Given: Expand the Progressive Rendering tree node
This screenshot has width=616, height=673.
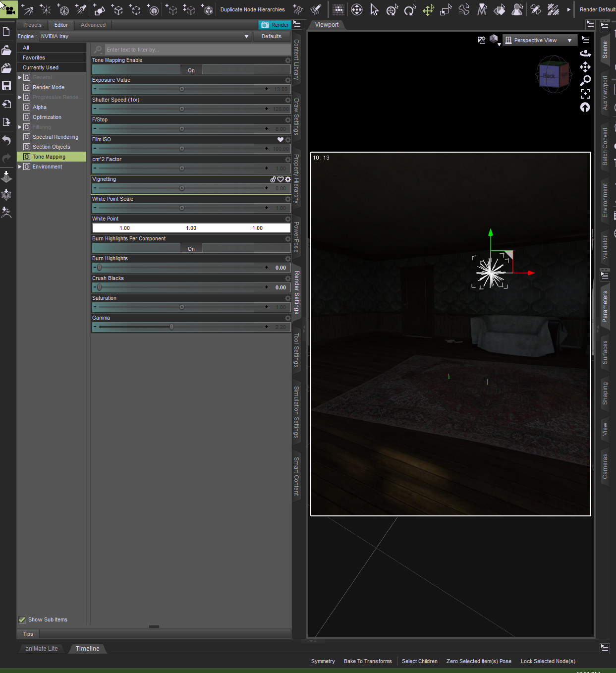Looking at the screenshot, I should [20, 97].
